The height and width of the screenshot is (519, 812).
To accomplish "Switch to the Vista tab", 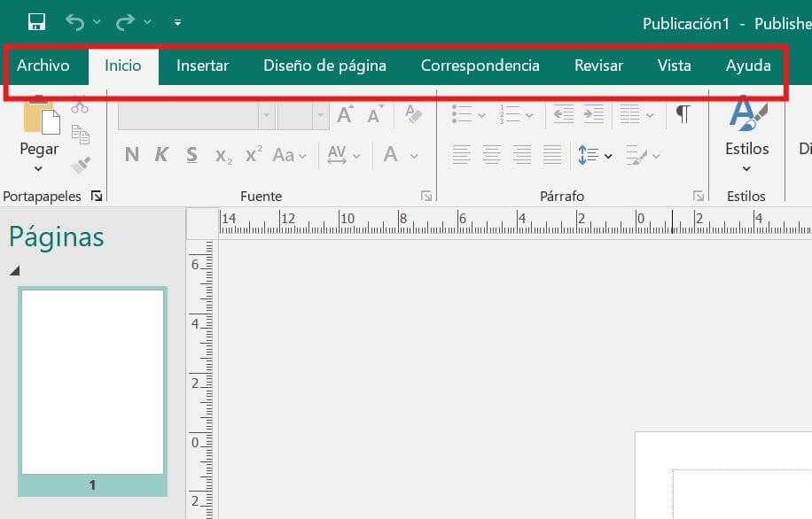I will [675, 66].
